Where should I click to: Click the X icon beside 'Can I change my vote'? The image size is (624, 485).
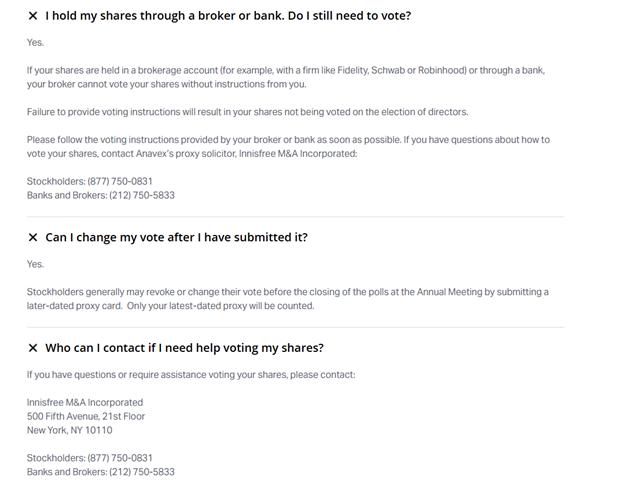coord(33,238)
